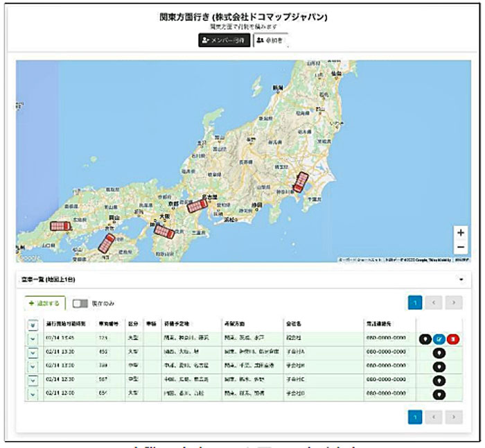Select the truck marker south of Osaka
This screenshot has height=448, width=485.
click(165, 232)
